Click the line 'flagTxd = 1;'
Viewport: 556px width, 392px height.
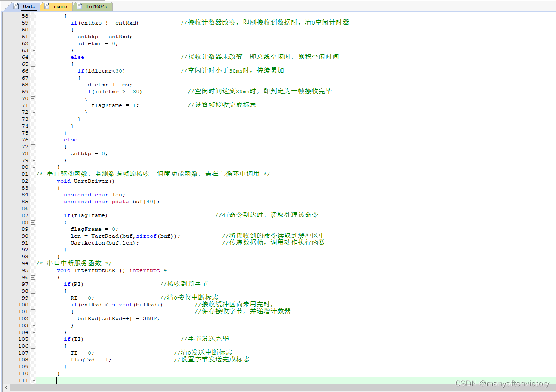91,360
